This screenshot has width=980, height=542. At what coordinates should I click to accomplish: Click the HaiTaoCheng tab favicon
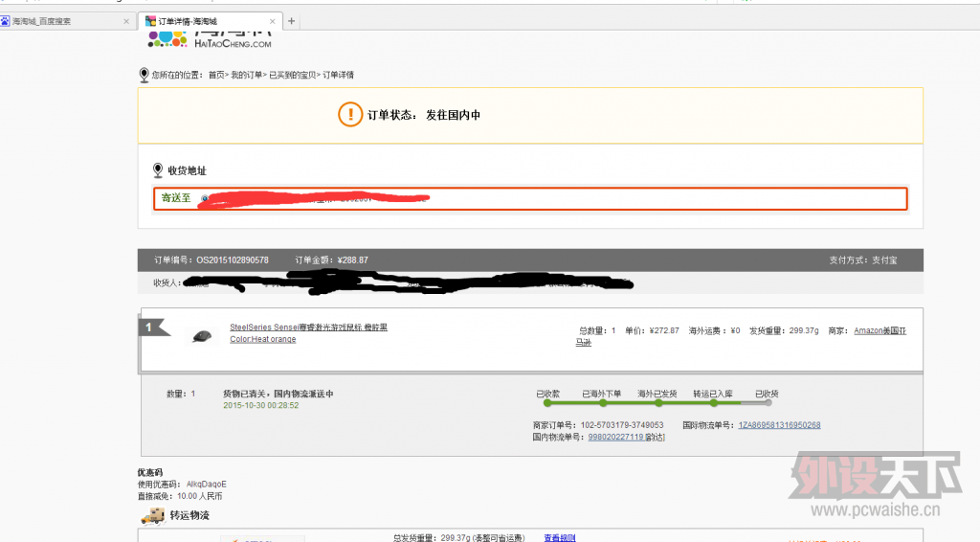tap(150, 21)
